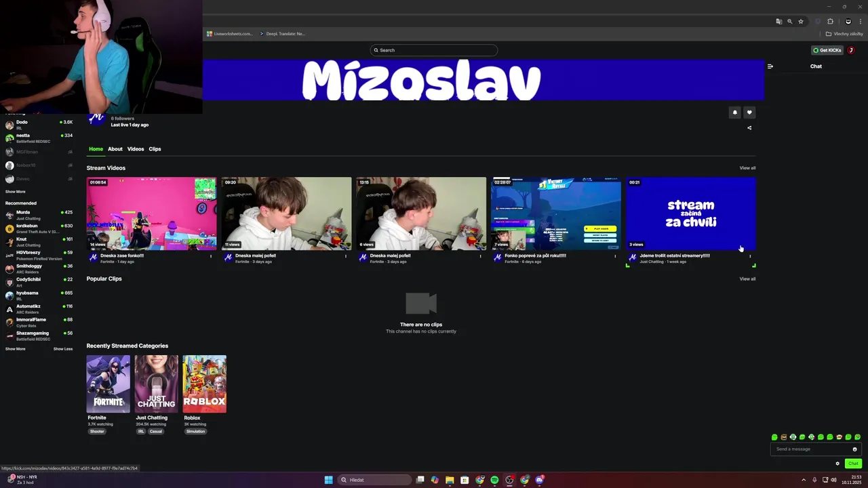The height and width of the screenshot is (488, 868).
Task: Insert the first green emote in chat
Action: pos(774,437)
